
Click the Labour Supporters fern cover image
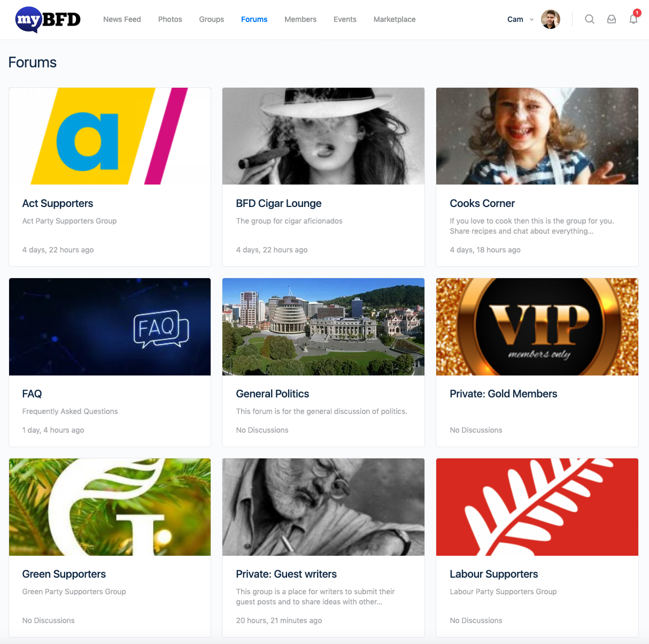pos(537,507)
